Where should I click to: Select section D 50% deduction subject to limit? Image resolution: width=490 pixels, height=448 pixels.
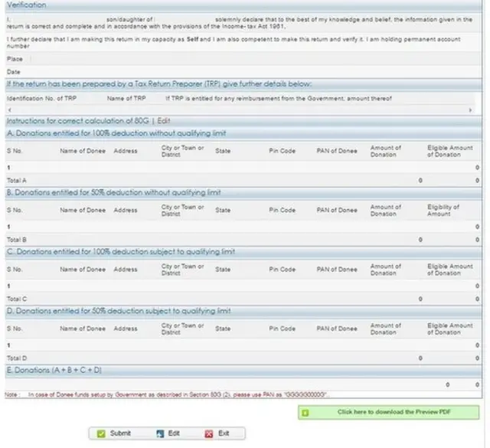coord(243,311)
